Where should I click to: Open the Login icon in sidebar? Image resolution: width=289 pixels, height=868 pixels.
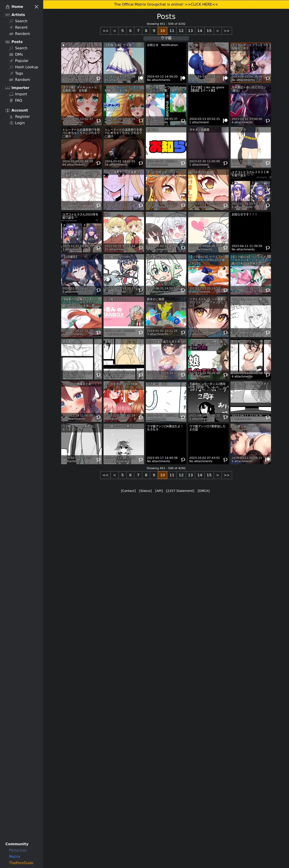[11, 123]
